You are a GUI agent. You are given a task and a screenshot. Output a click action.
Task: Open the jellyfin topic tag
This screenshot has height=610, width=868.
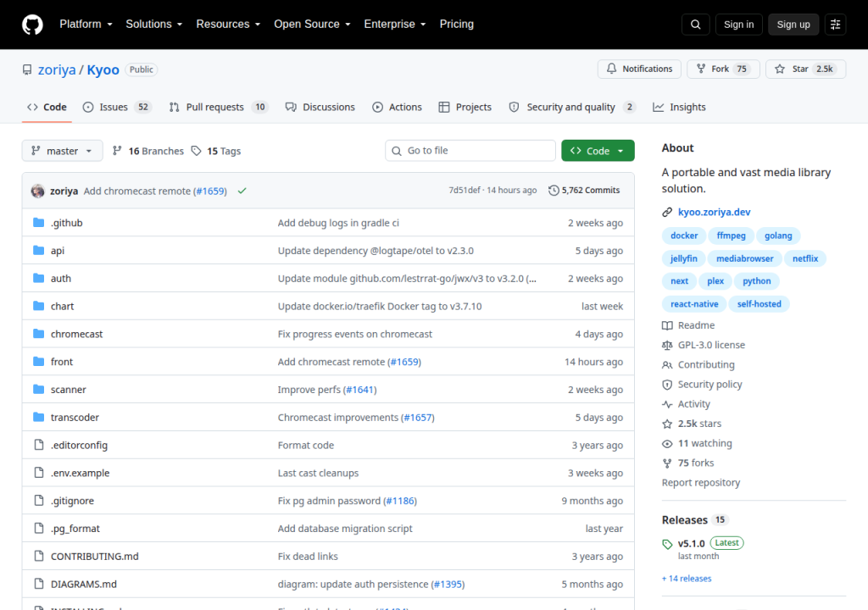coord(684,258)
